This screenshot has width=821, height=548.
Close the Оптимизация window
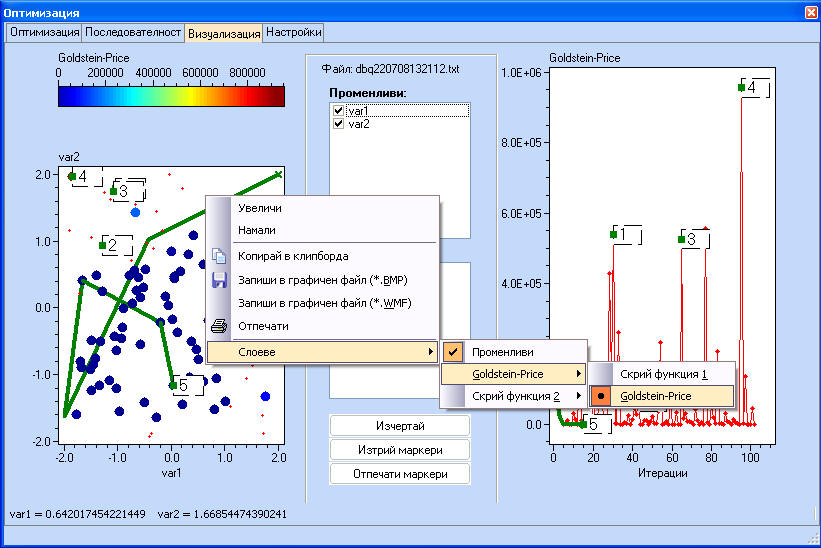pos(809,12)
